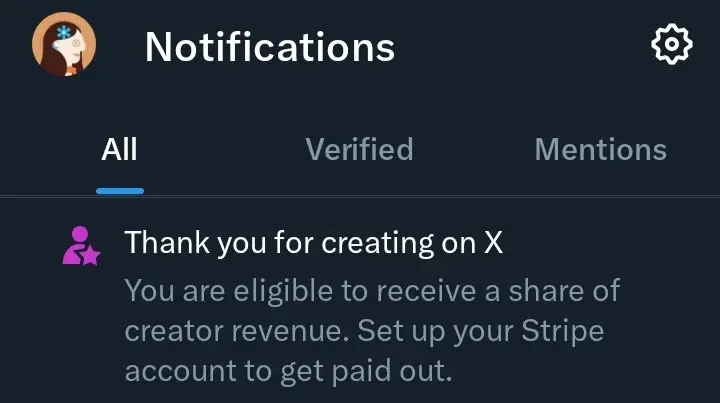Image resolution: width=720 pixels, height=403 pixels.
Task: Select the All notifications tab
Action: coord(119,149)
